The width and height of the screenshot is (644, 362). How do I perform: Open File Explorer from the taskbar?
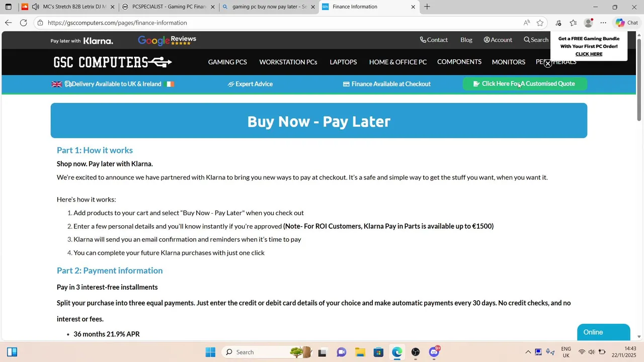tap(360, 352)
